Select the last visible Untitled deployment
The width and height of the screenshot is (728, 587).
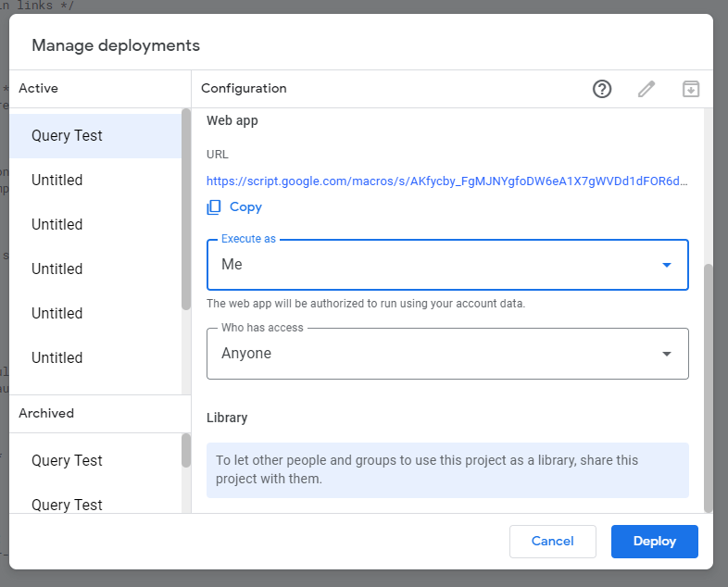pyautogui.click(x=95, y=357)
